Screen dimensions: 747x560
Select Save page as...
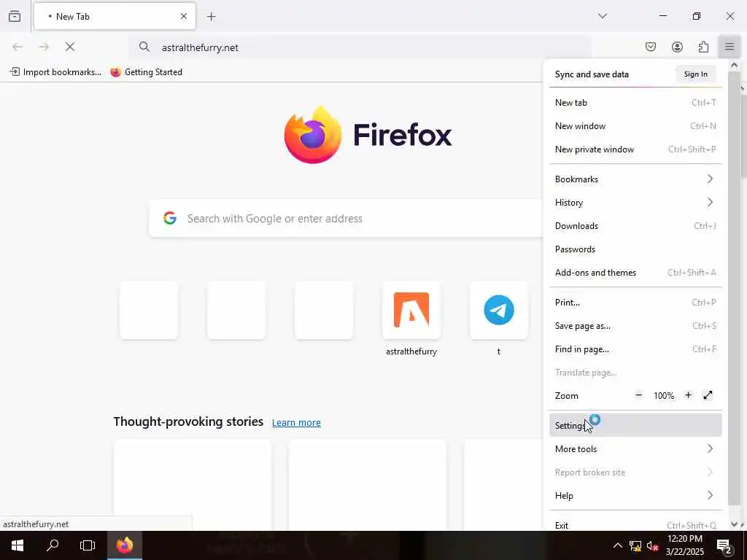tap(635, 326)
